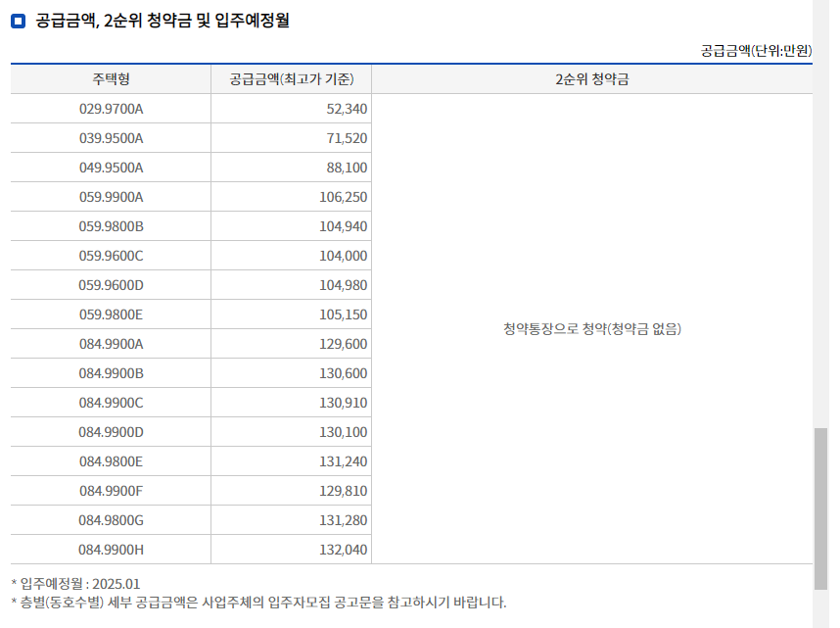The image size is (840, 628).
Task: Select housing type 039.9500A
Action: pyautogui.click(x=111, y=138)
